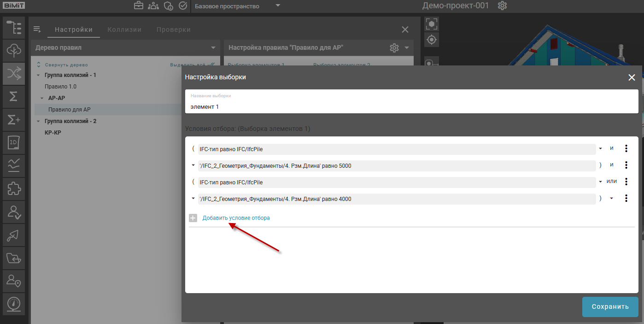The width and height of the screenshot is (644, 324).
Task: Open the 2D drawings sidebar icon
Action: pyautogui.click(x=14, y=142)
